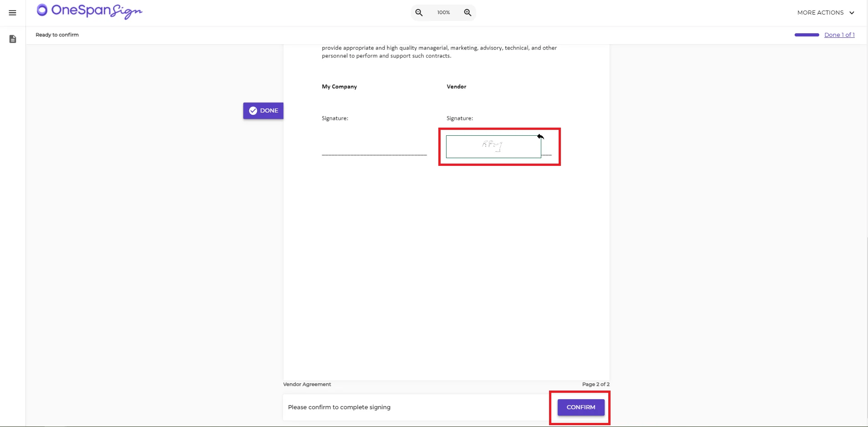Image resolution: width=868 pixels, height=427 pixels.
Task: Click the signed Vendor signature box
Action: point(493,147)
